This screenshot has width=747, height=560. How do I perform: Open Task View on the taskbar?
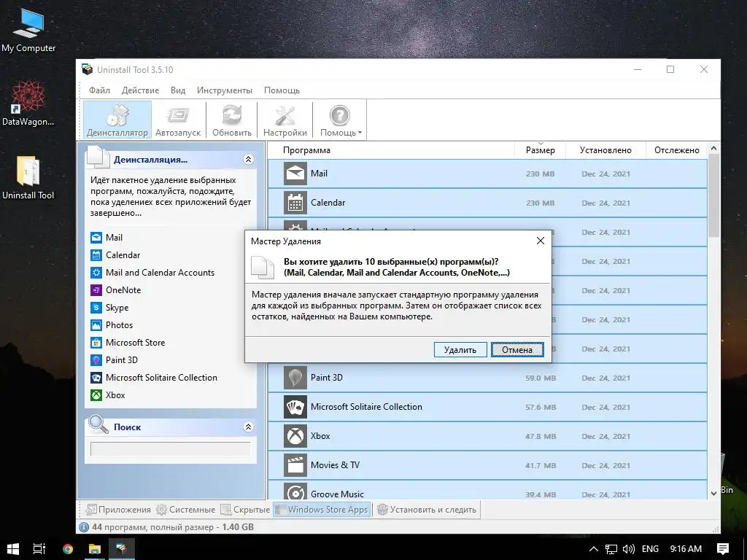pos(39,548)
